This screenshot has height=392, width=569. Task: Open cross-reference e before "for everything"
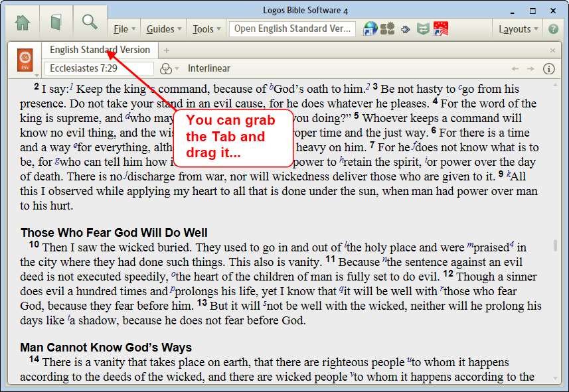pyautogui.click(x=75, y=145)
